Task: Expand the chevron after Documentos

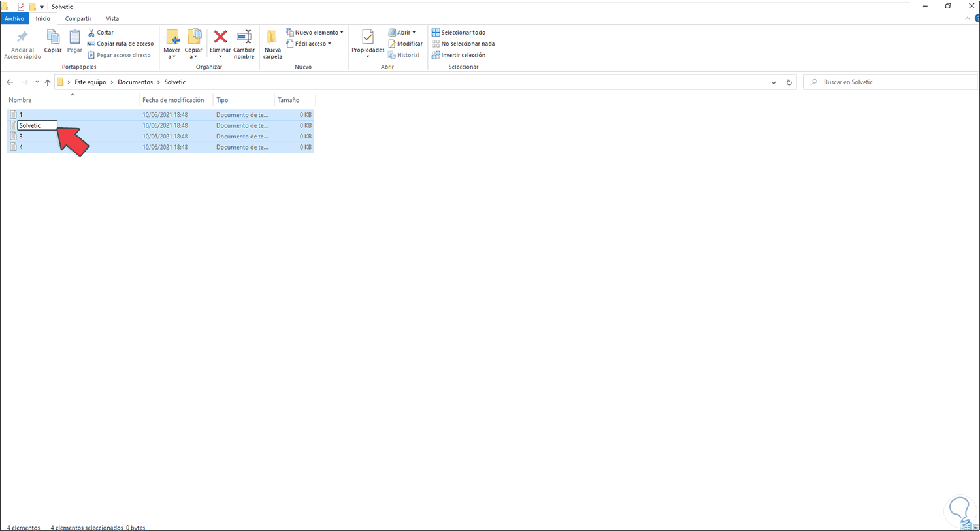Action: 159,82
